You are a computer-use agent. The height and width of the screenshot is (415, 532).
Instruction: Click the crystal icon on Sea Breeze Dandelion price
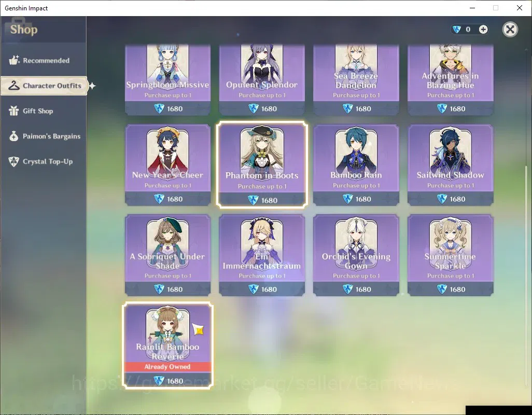pos(347,108)
